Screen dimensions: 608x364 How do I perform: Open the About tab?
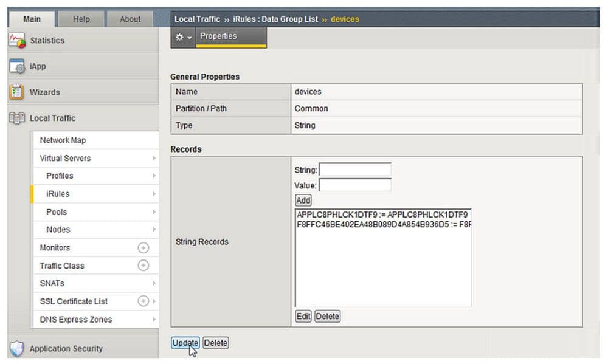tap(130, 19)
